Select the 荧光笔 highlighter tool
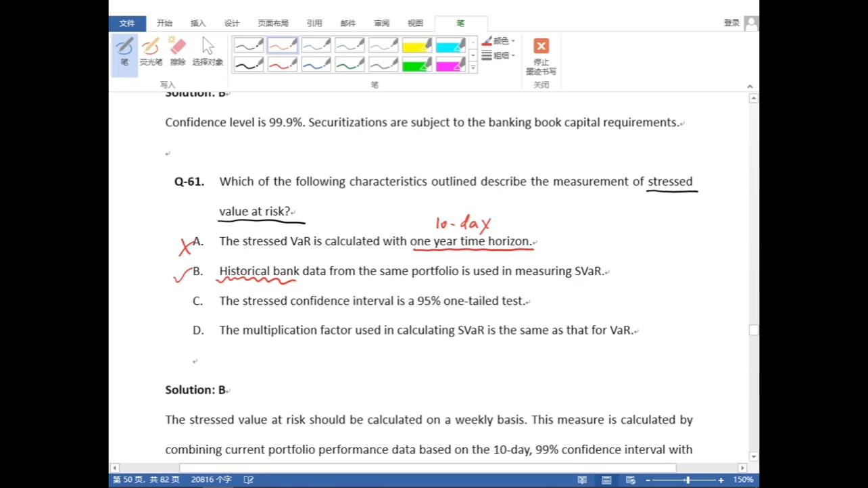This screenshot has height=488, width=868. point(151,51)
